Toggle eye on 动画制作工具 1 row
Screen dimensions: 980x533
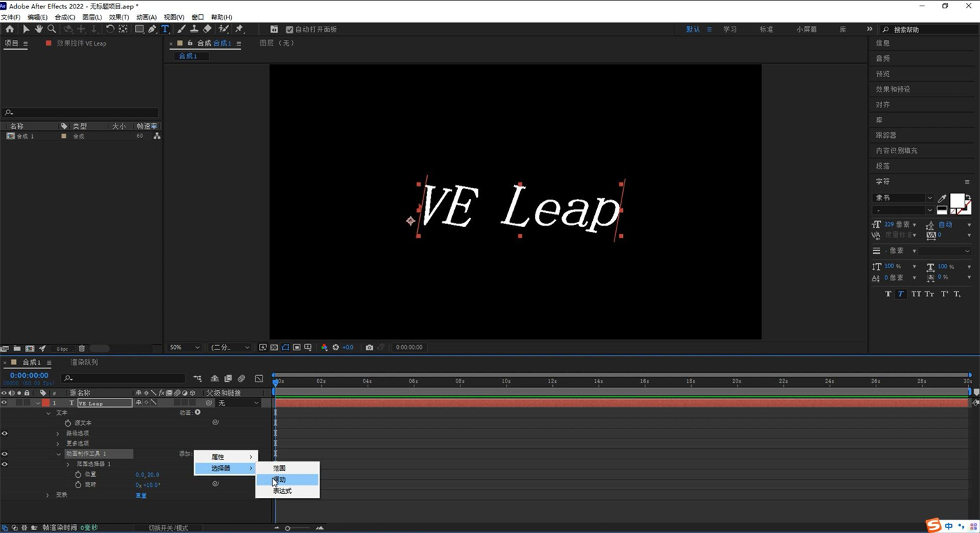[4, 454]
